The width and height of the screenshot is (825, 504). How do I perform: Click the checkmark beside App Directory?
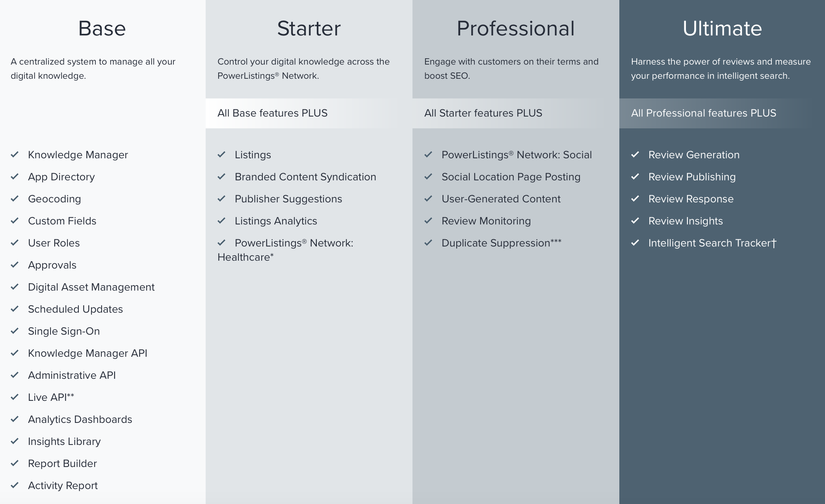(x=15, y=176)
